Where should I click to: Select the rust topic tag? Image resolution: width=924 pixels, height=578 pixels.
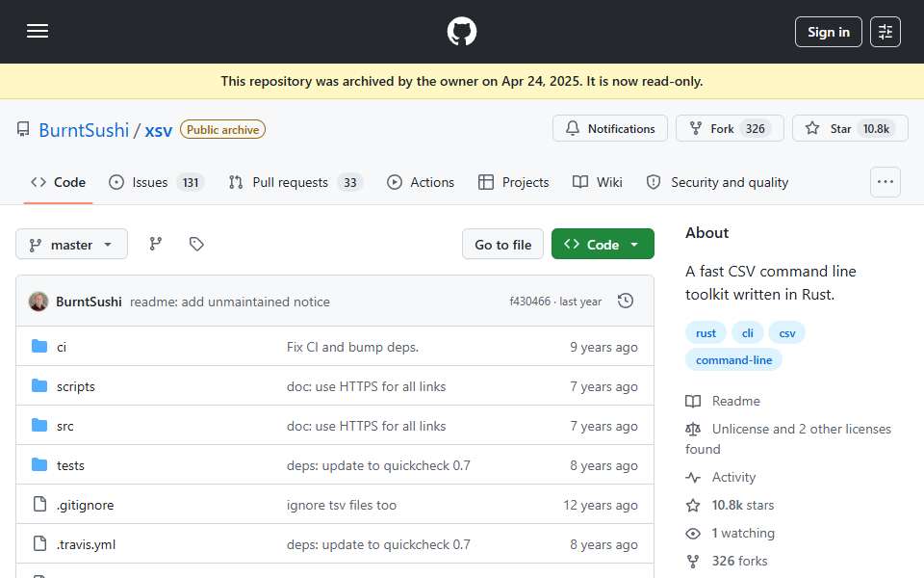tap(706, 333)
